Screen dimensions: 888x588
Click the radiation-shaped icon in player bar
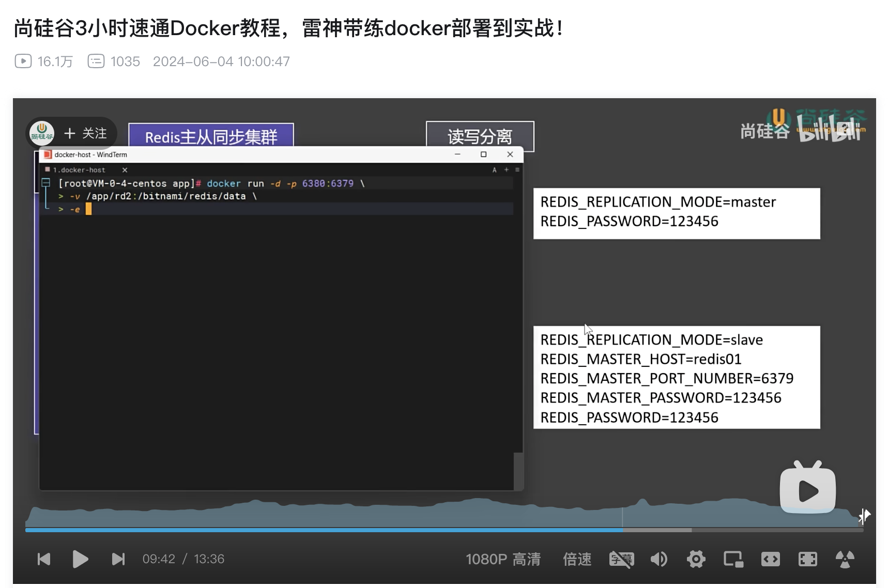845,559
